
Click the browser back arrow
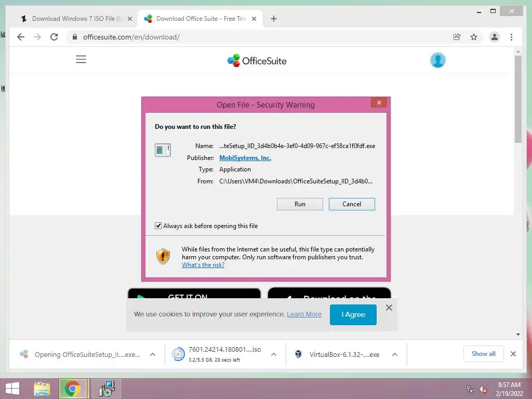click(21, 37)
